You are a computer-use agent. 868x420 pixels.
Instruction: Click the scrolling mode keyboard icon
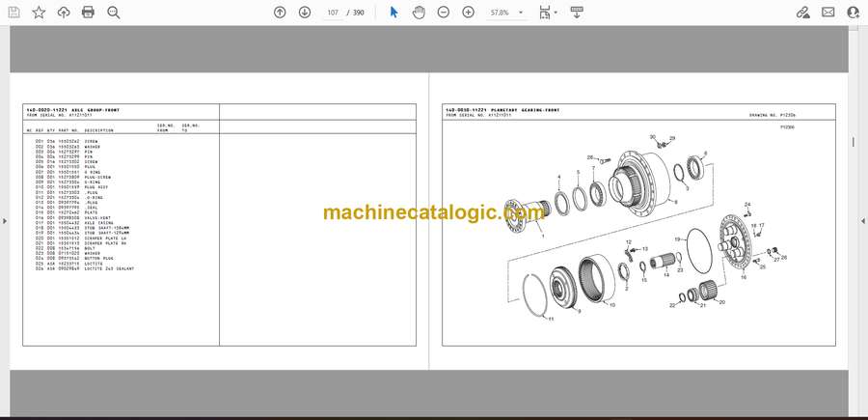click(577, 13)
